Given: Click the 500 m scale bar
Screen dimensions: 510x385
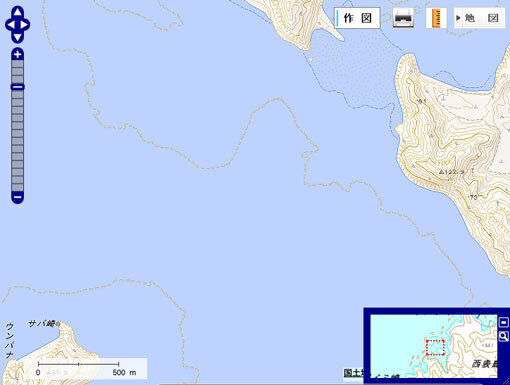Looking at the screenshot, I should pos(79,368).
